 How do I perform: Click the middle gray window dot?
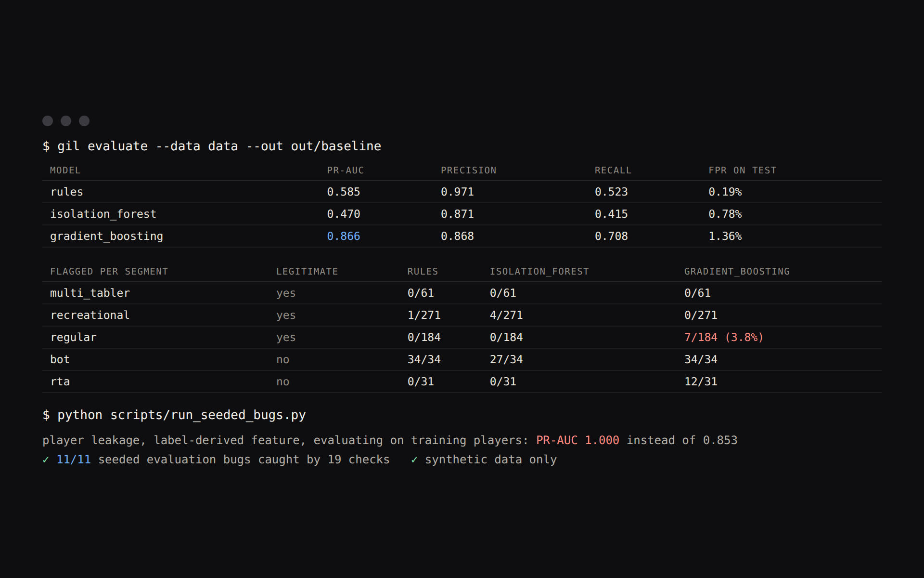[66, 121]
